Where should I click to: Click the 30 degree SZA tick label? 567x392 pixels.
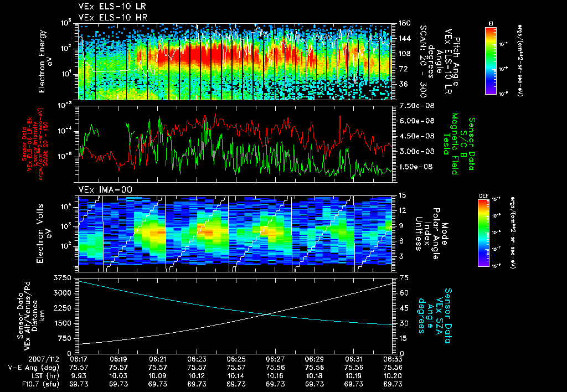pos(403,323)
